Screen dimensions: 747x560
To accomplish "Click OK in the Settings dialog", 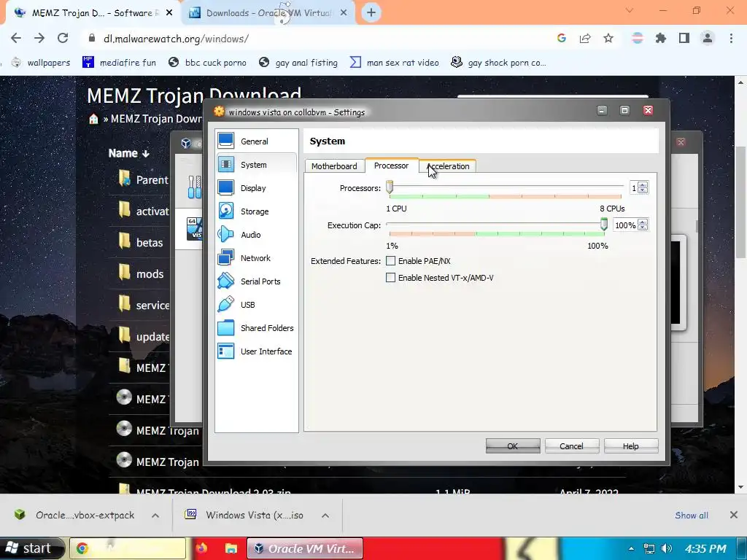I will (x=513, y=446).
